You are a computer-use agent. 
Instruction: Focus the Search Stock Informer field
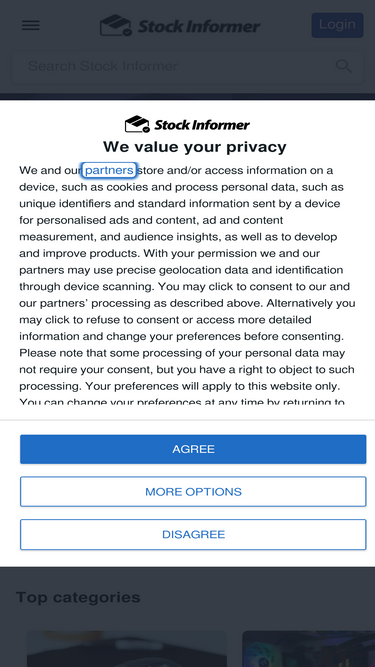[188, 67]
